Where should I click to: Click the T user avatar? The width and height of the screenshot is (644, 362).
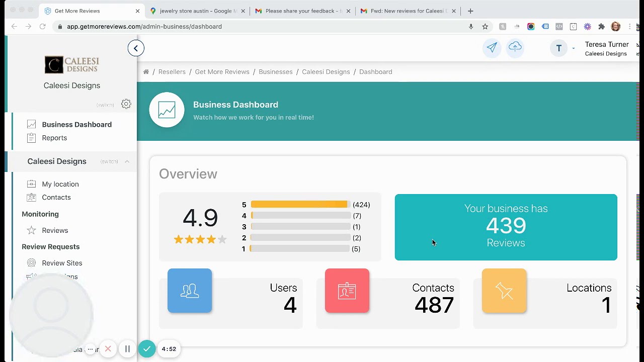click(x=558, y=48)
